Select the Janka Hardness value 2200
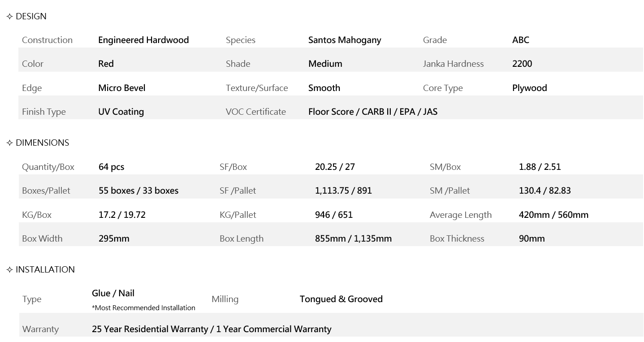The image size is (644, 342). coord(522,64)
